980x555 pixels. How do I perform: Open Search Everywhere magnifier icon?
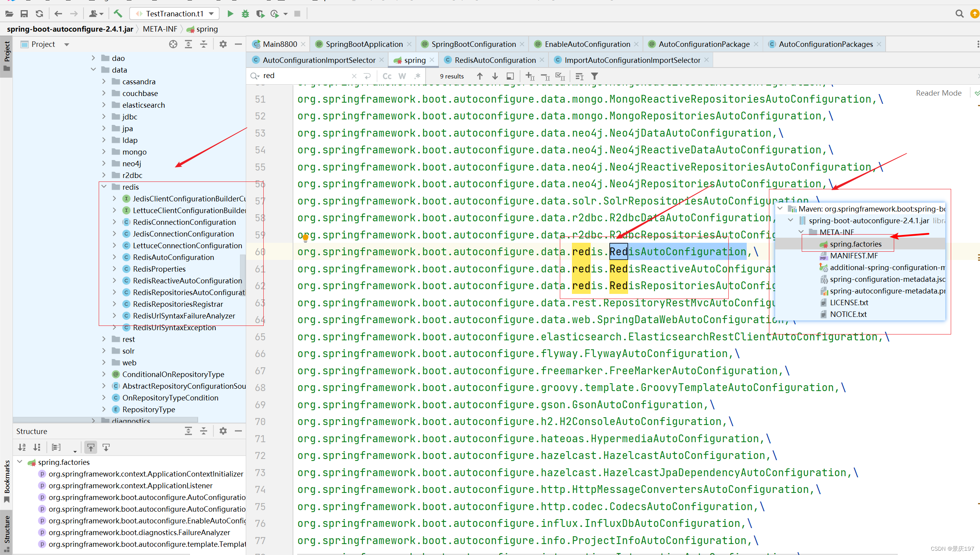(959, 14)
